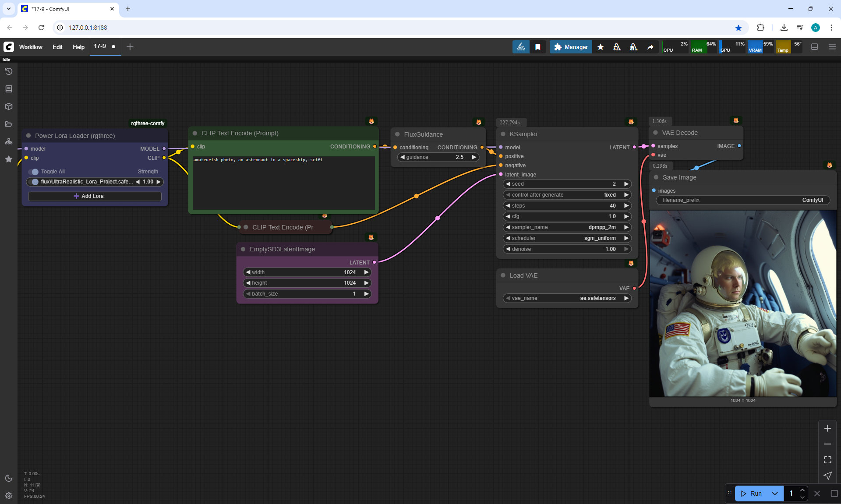The height and width of the screenshot is (504, 841).
Task: Expand Run button options chevron
Action: [x=774, y=493]
